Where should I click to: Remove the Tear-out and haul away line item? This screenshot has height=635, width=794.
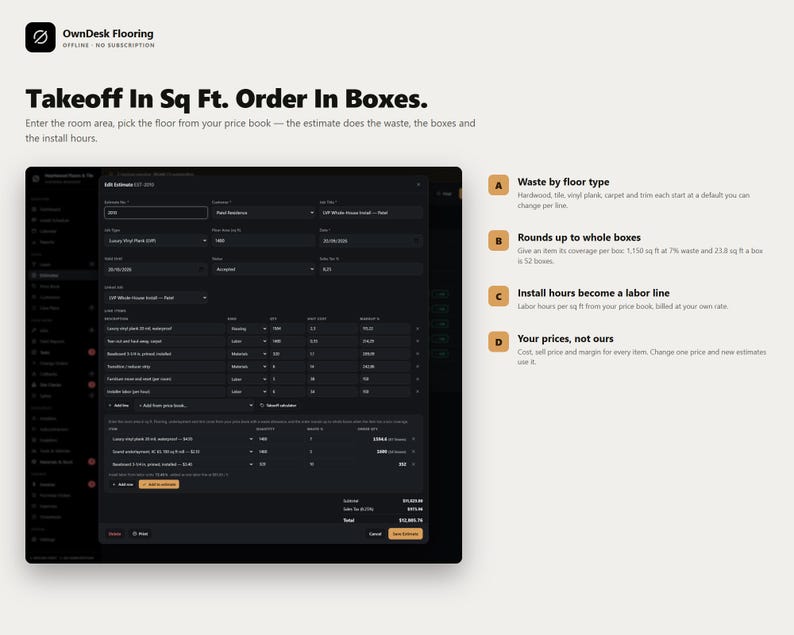point(417,341)
